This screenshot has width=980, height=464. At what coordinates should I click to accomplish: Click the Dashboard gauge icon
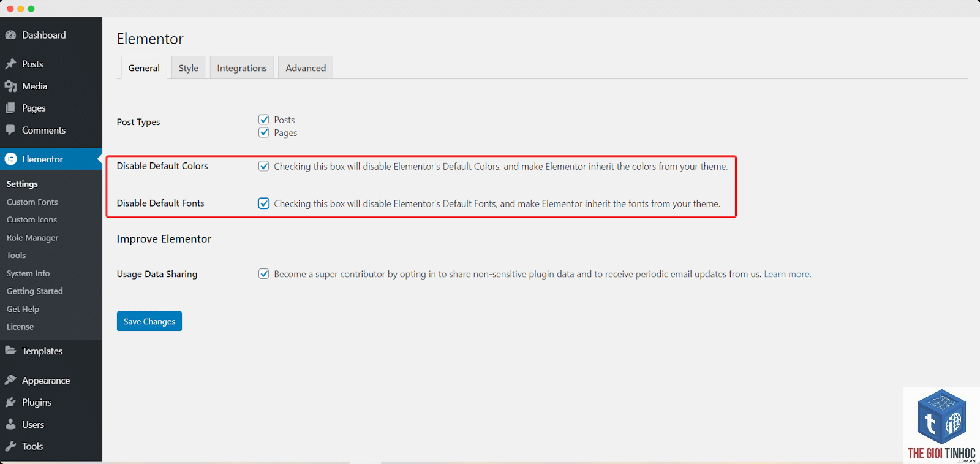pos(10,36)
